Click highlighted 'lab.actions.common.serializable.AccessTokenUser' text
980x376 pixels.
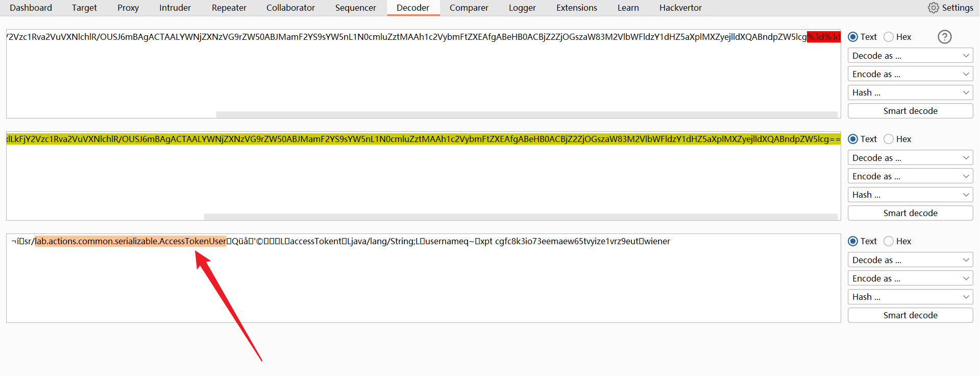[131, 241]
